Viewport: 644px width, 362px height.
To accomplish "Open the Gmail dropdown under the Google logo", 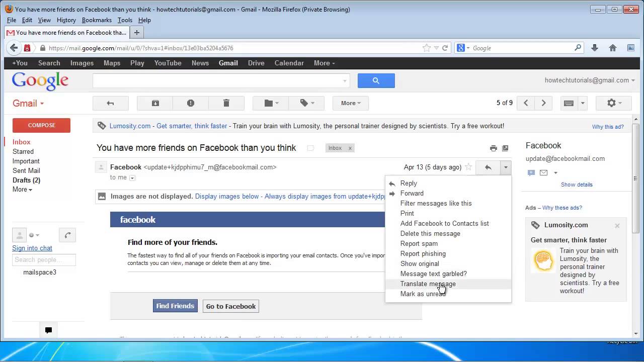I will click(28, 103).
